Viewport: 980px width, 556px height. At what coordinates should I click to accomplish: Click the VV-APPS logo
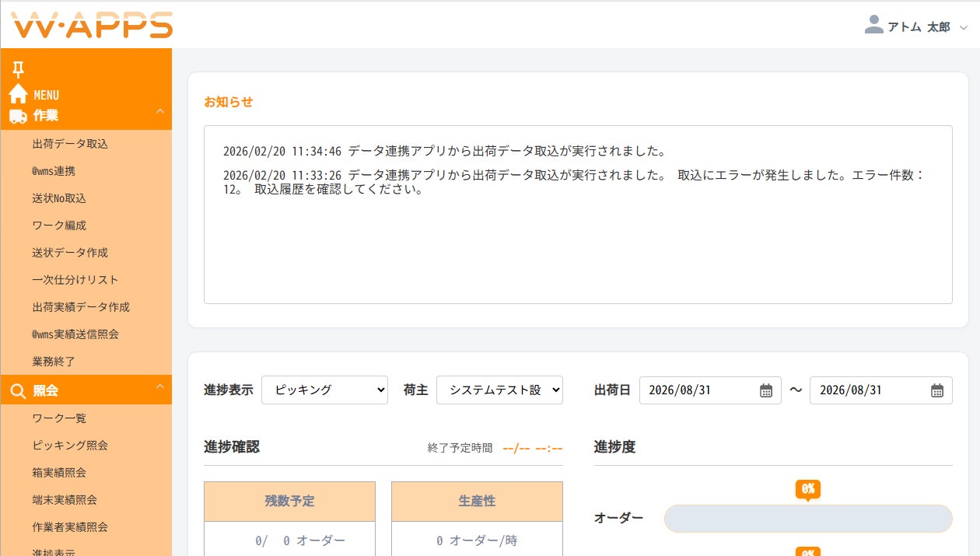point(93,25)
